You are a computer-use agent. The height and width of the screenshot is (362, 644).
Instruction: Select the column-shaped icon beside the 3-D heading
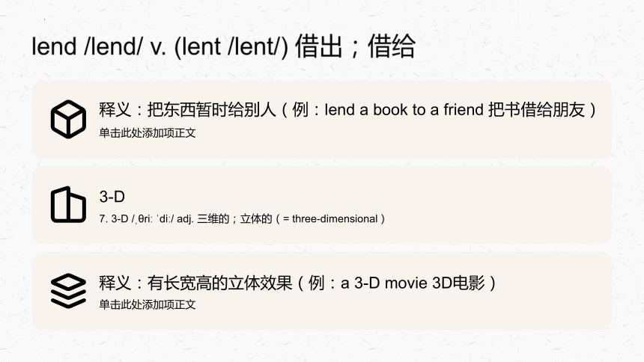(69, 205)
